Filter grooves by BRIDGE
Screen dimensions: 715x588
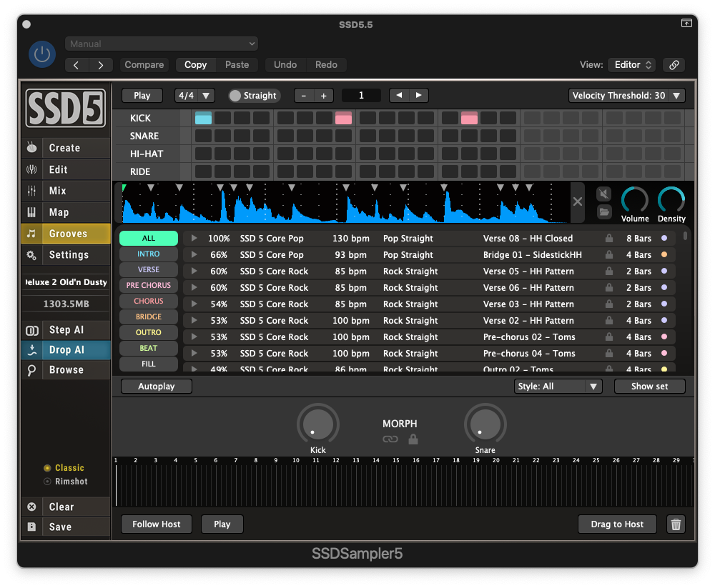pos(149,317)
